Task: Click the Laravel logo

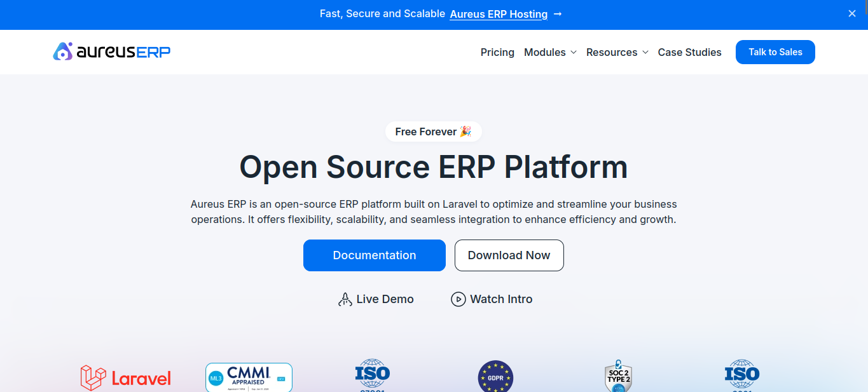Action: tap(126, 378)
